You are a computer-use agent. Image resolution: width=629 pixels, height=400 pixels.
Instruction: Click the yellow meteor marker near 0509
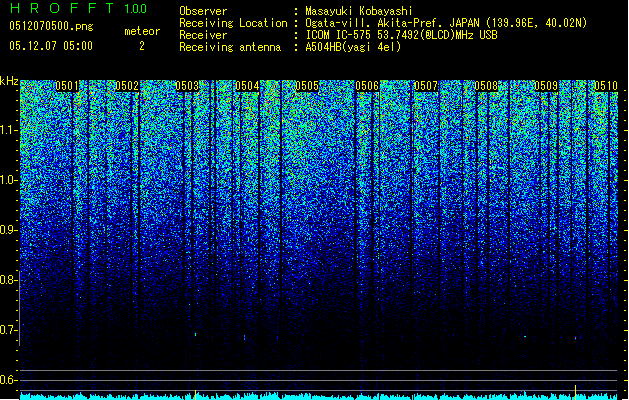pos(576,392)
